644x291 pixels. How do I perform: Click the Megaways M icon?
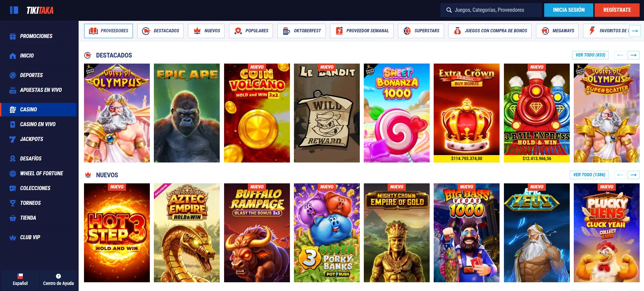[x=545, y=31]
